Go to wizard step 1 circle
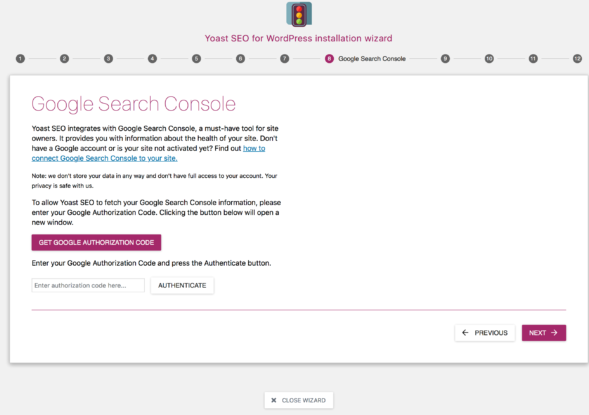This screenshot has width=589, height=415. [20, 59]
